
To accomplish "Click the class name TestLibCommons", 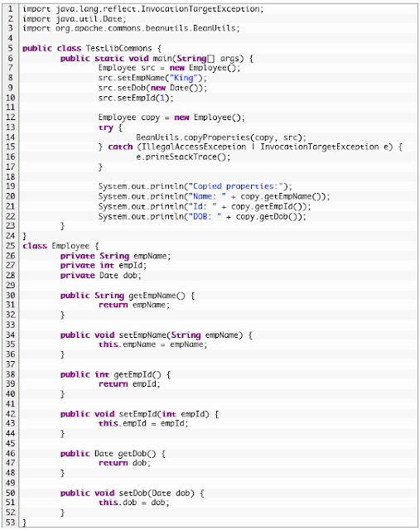I will [118, 48].
